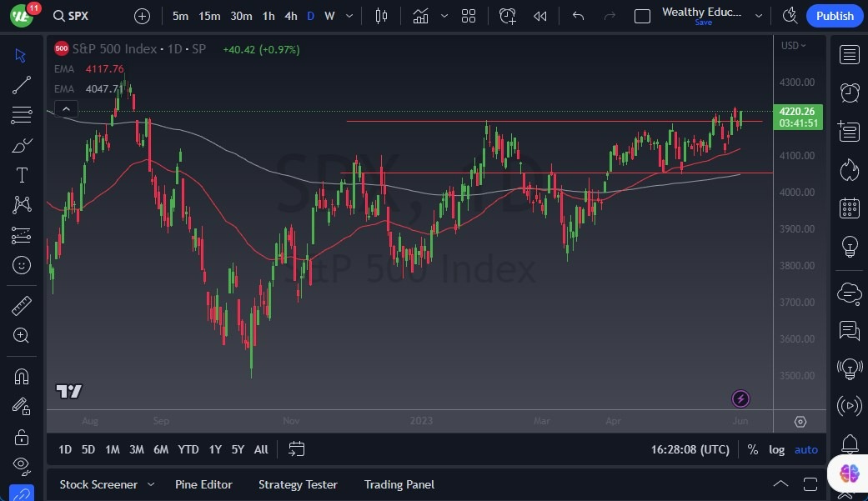The height and width of the screenshot is (501, 868).
Task: Select the XABCD Pattern tool
Action: click(x=21, y=204)
